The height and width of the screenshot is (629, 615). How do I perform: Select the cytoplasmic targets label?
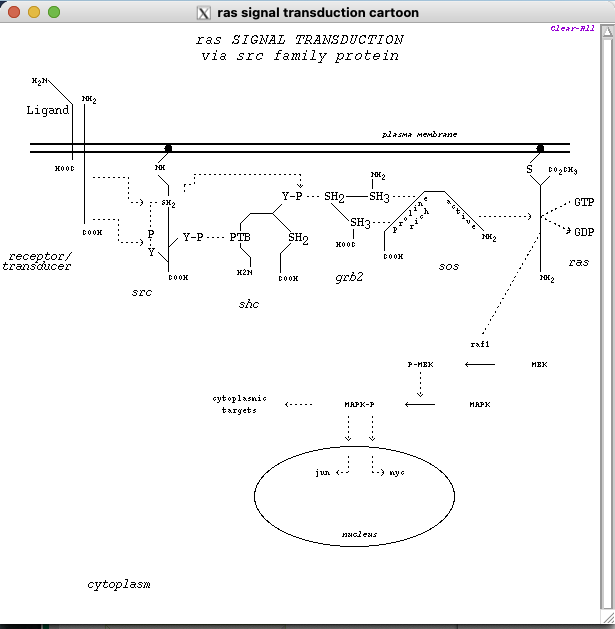[x=239, y=404]
